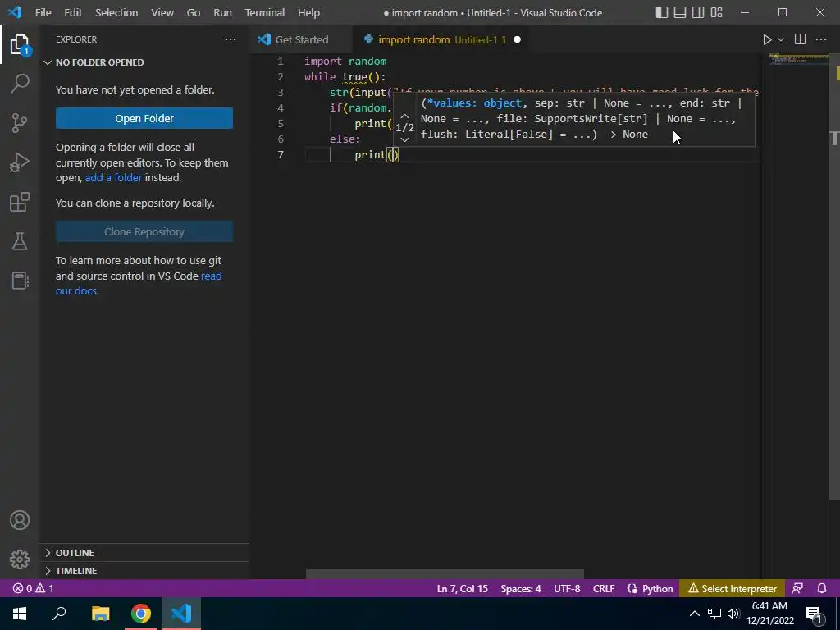
Task: Toggle Primary Side Bar layout icon
Action: pos(662,12)
